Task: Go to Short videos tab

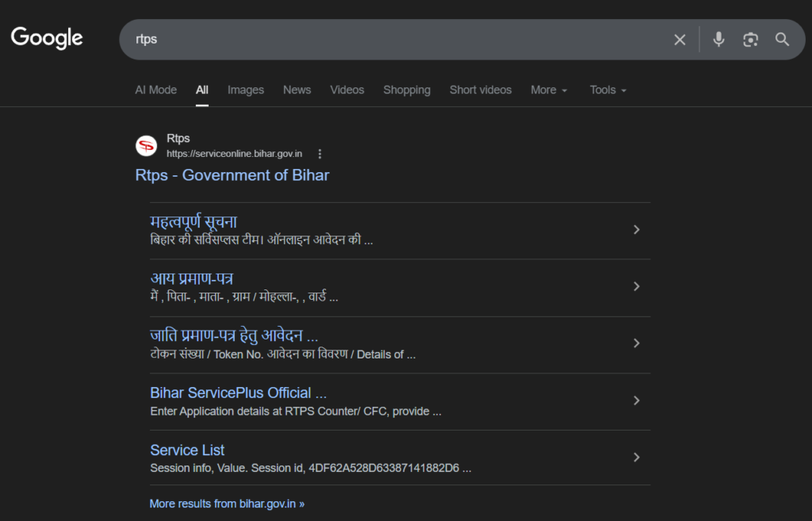Action: click(481, 90)
